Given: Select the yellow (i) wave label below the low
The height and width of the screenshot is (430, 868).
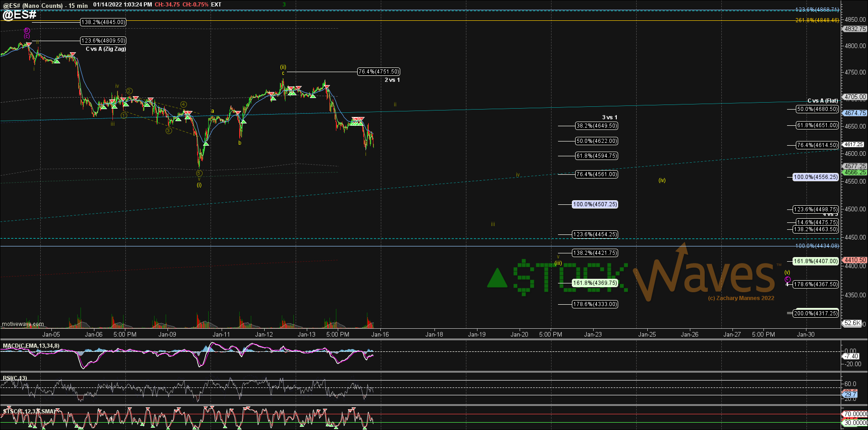Looking at the screenshot, I should pyautogui.click(x=199, y=185).
